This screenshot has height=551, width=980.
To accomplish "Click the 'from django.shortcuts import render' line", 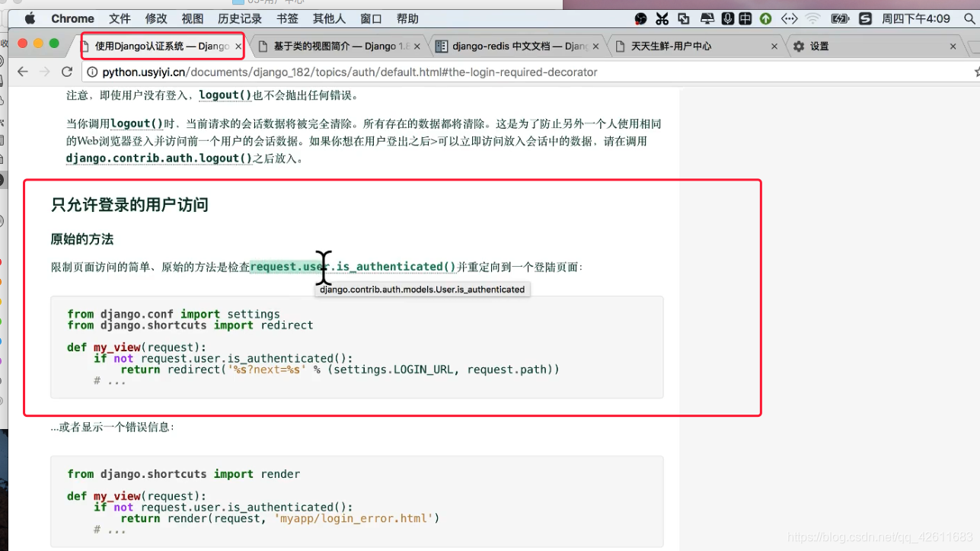I will [184, 474].
